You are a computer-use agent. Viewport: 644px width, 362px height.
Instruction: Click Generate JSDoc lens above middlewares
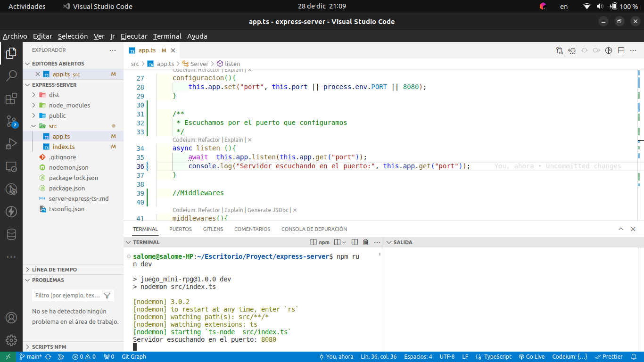(x=269, y=210)
